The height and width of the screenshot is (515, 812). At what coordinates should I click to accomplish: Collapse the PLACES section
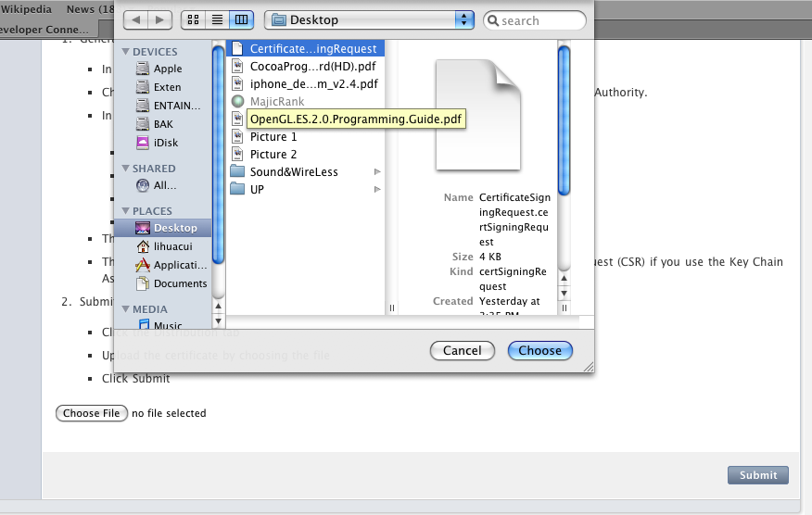tap(125, 210)
